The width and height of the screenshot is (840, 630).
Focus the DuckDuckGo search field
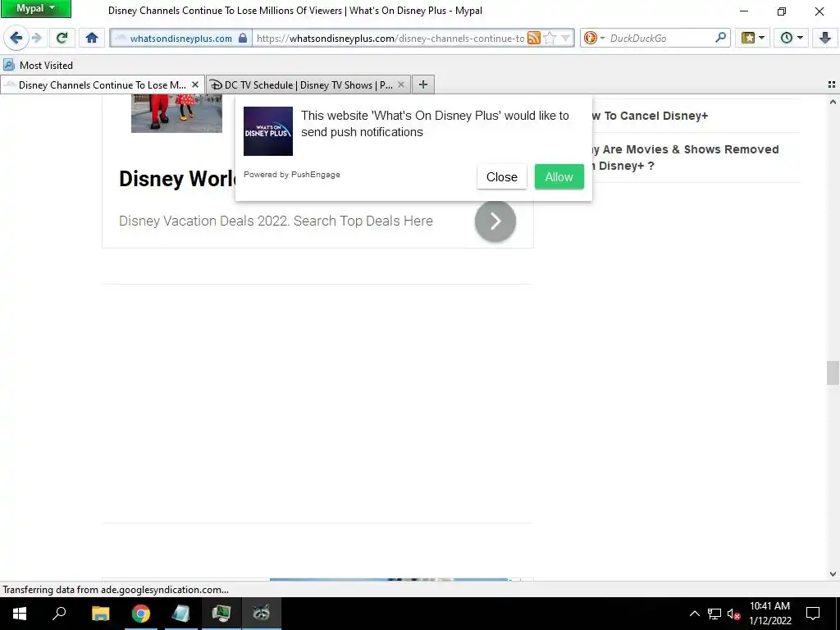click(660, 38)
